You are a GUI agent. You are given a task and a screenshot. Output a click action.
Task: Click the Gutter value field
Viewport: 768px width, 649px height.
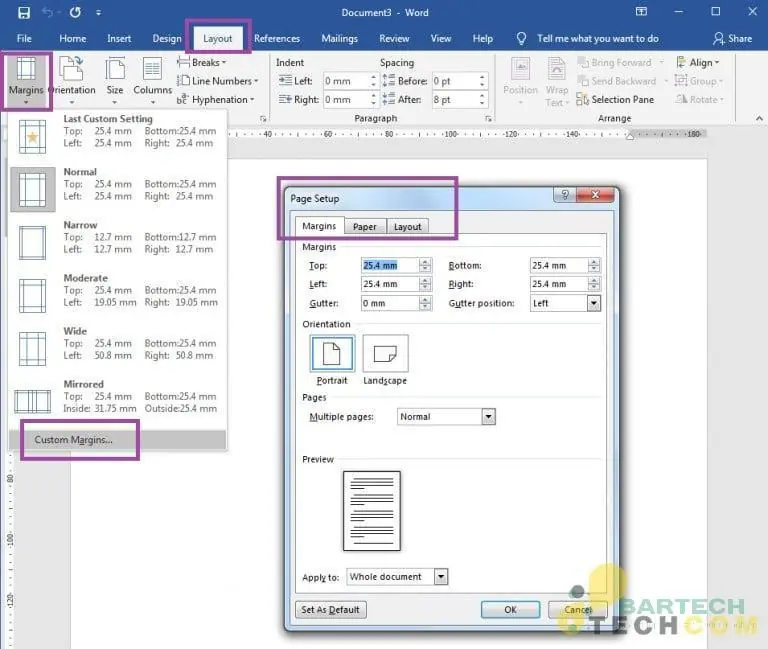click(x=390, y=303)
